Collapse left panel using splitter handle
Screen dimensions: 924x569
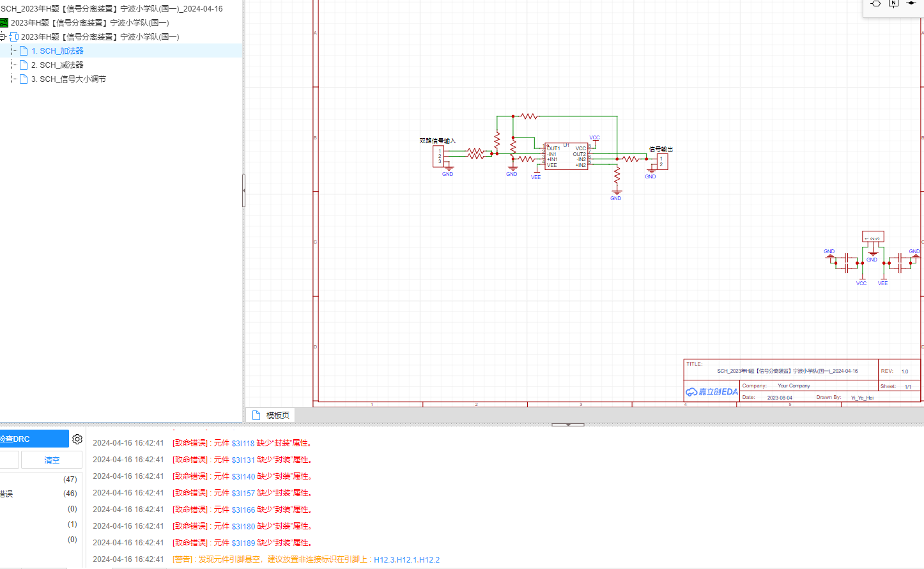(x=243, y=191)
